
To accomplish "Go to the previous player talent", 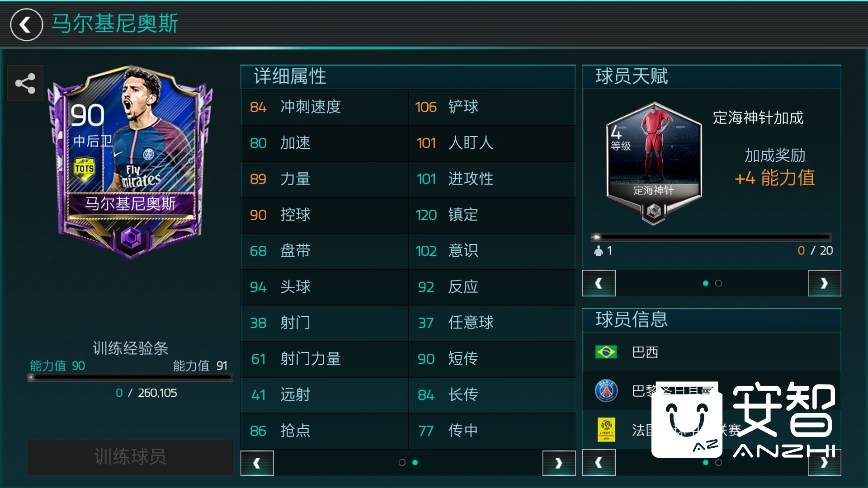I will pos(599,283).
